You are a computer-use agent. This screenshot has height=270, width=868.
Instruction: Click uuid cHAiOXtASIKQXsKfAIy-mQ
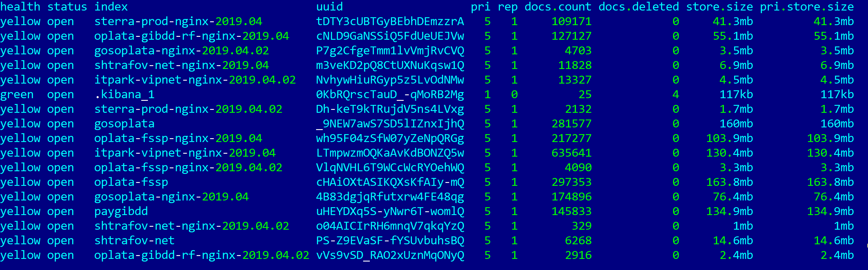point(390,182)
